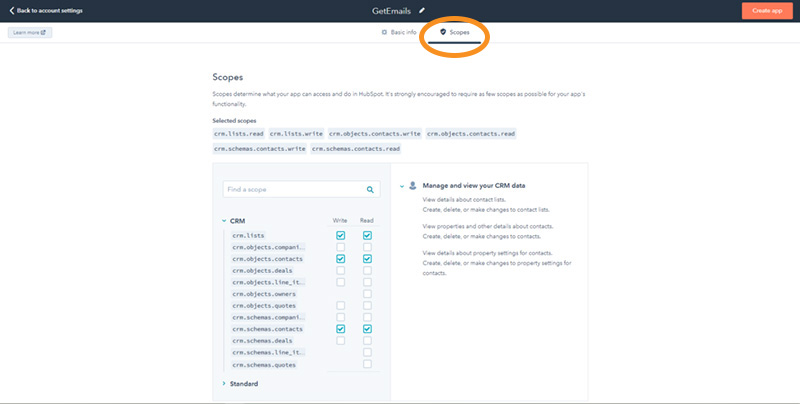Click the crm.objects.owners row label
Image resolution: width=800 pixels, height=404 pixels.
[264, 294]
